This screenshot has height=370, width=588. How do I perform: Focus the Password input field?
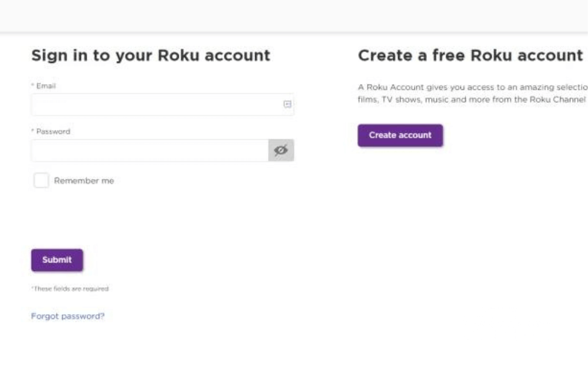(150, 150)
